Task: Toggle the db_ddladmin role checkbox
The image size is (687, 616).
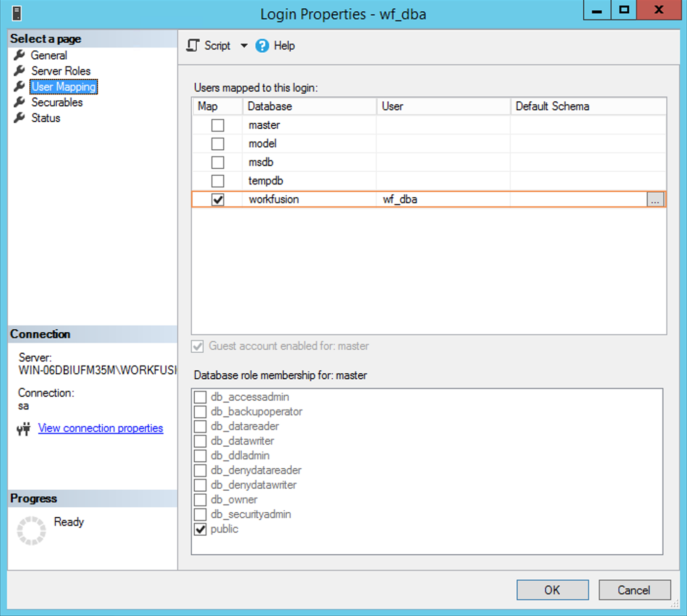Action: 200,456
